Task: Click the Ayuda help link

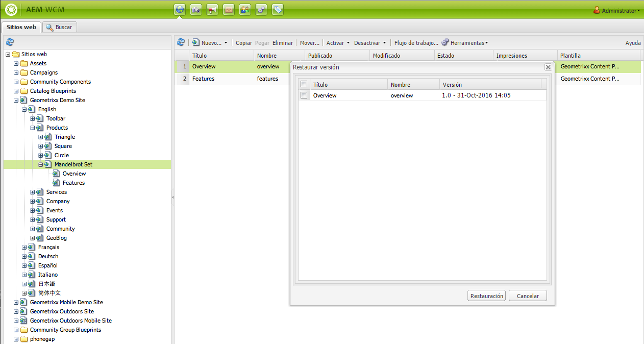Action: click(x=633, y=43)
